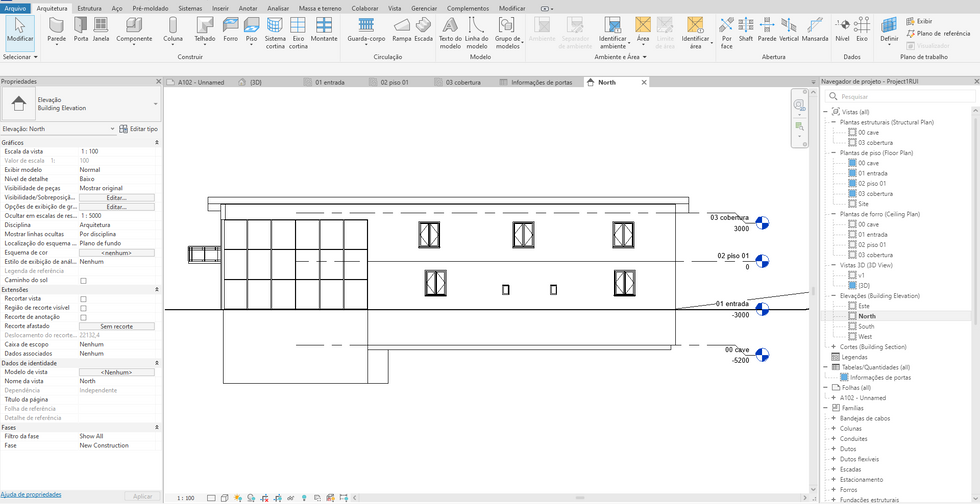Expand Cortes (Building Section) node
Image resolution: width=980 pixels, height=504 pixels.
click(x=833, y=346)
